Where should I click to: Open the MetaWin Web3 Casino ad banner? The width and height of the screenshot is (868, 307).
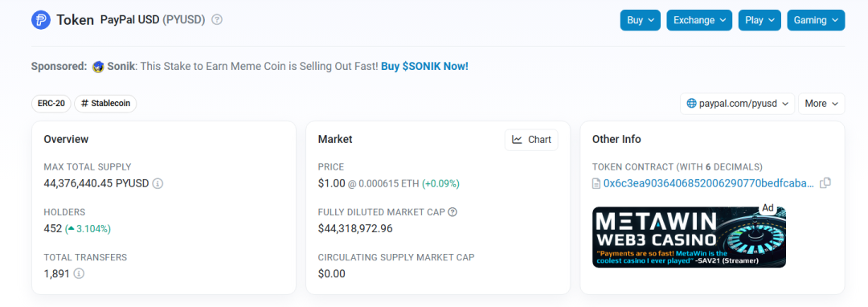(x=689, y=237)
